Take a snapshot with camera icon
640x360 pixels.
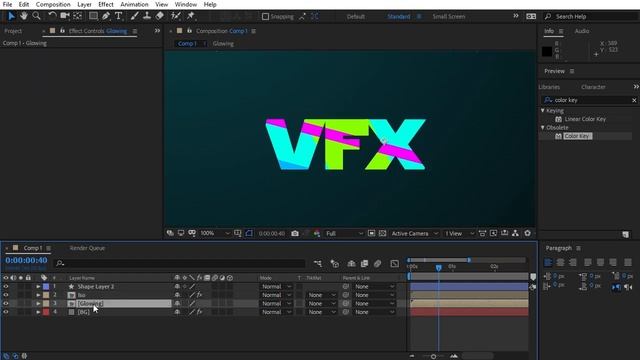[295, 233]
